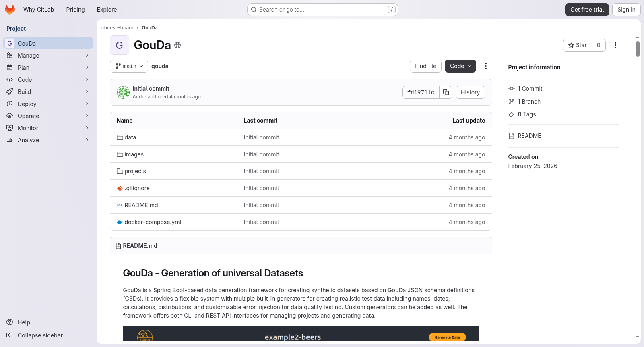The image size is (644, 347).
Task: Open the .gitignore file
Action: (137, 188)
